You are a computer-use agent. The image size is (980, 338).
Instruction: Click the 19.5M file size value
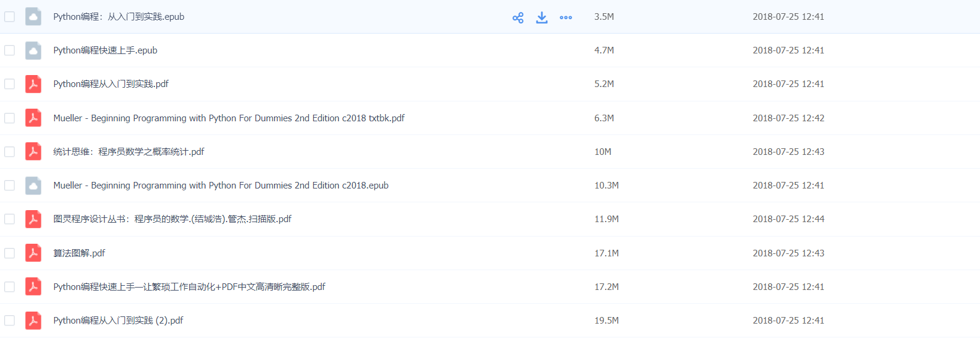click(x=606, y=321)
